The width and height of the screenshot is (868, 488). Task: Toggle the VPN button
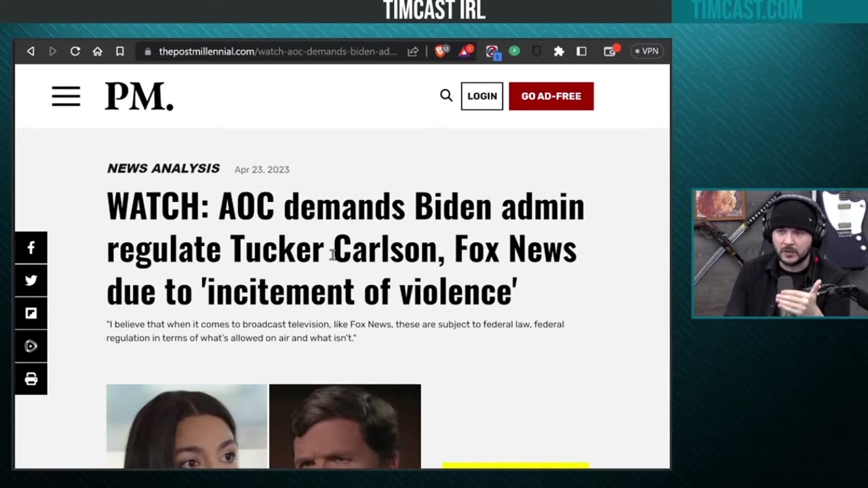click(x=646, y=51)
